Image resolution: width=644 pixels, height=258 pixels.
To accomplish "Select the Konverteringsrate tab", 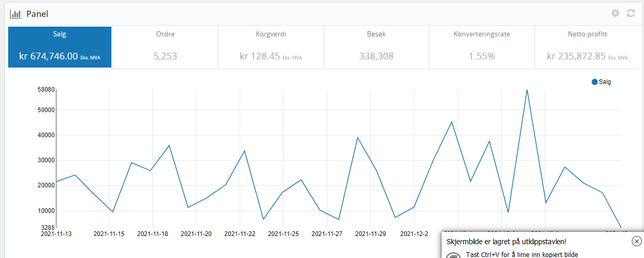I will [482, 47].
